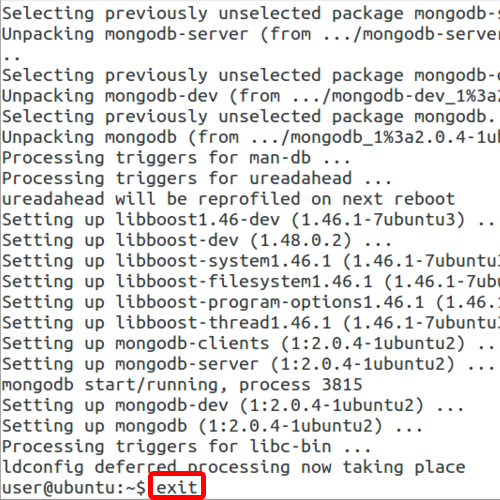Click the process number 3815
The height and width of the screenshot is (500, 500).
point(342,384)
